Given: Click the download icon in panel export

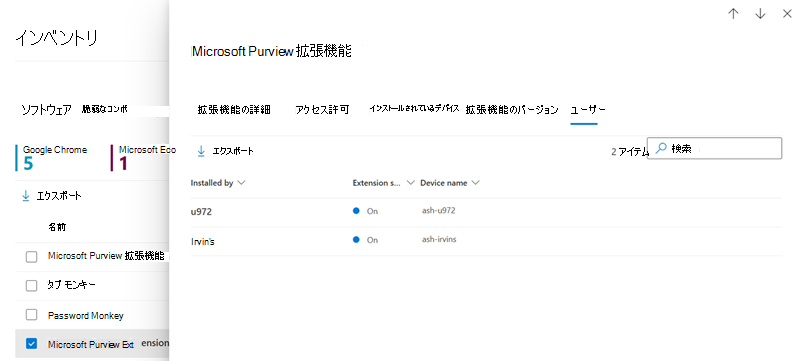Looking at the screenshot, I should point(201,150).
